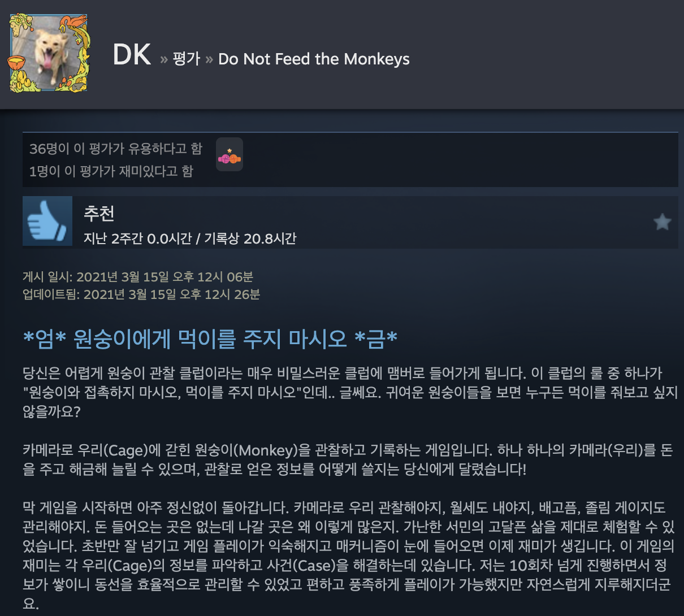Click the paragraph starting 막 게임을 시작하면

pyautogui.click(x=348, y=555)
